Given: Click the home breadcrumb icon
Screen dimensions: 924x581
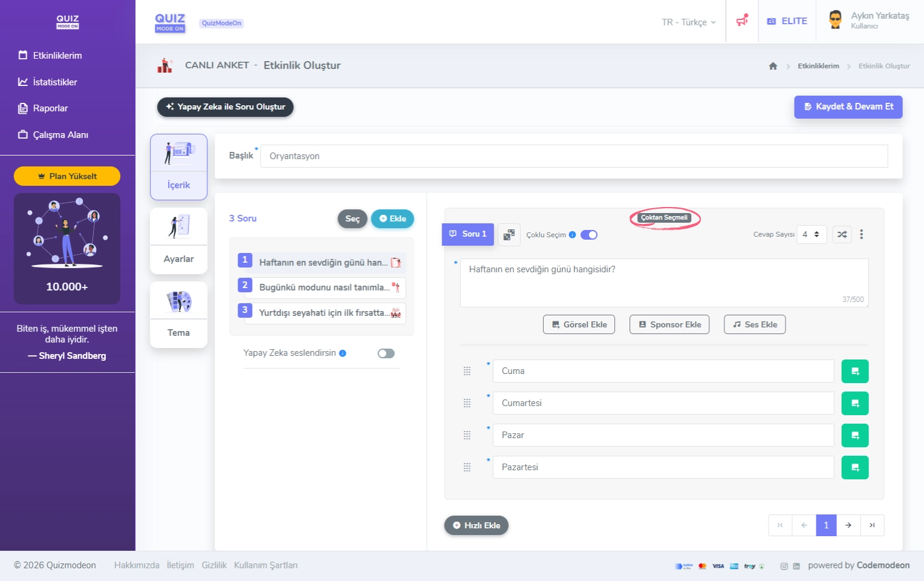Looking at the screenshot, I should click(x=773, y=66).
